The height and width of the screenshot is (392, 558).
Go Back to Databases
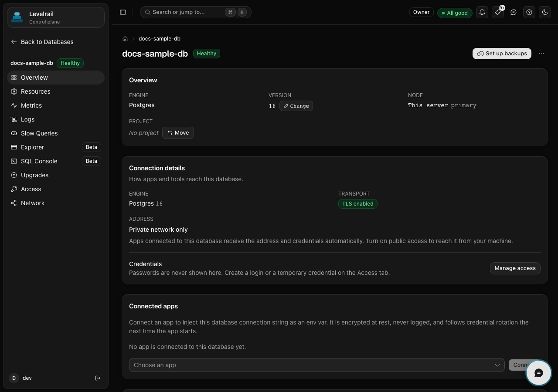point(42,42)
